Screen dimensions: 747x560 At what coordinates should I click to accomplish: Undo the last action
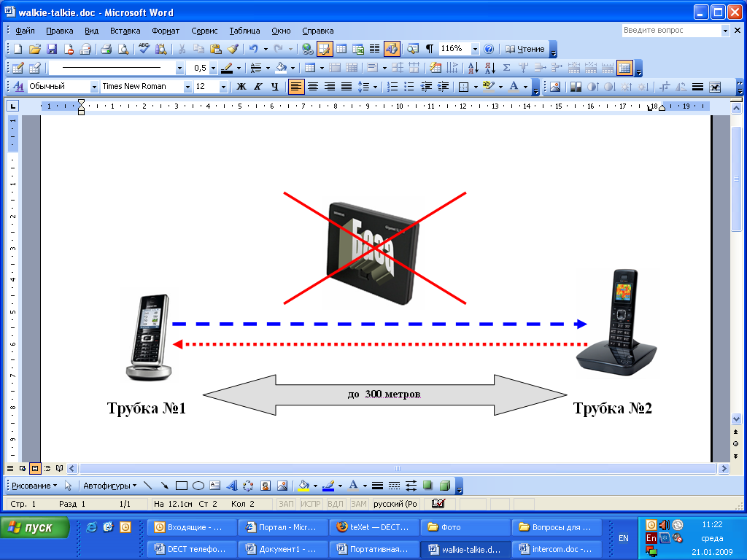pos(253,49)
